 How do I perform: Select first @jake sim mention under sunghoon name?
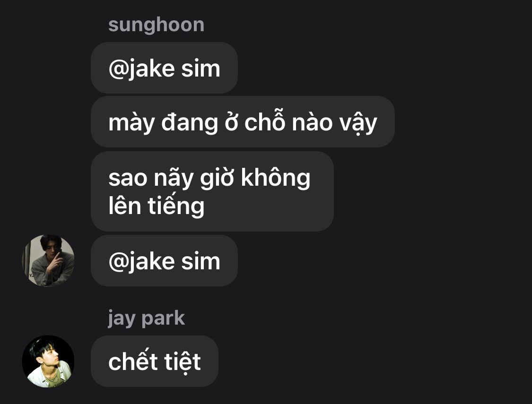click(164, 68)
